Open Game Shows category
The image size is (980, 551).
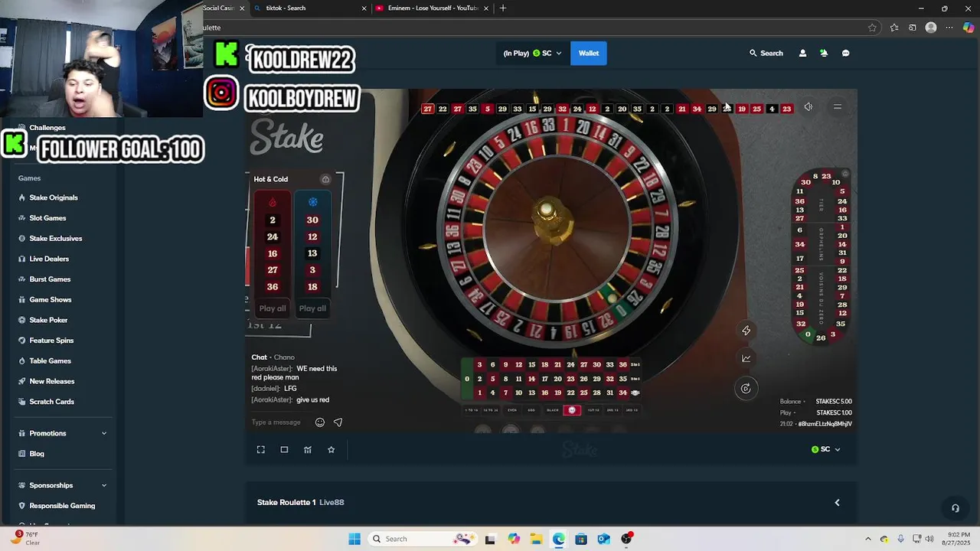[51, 300]
